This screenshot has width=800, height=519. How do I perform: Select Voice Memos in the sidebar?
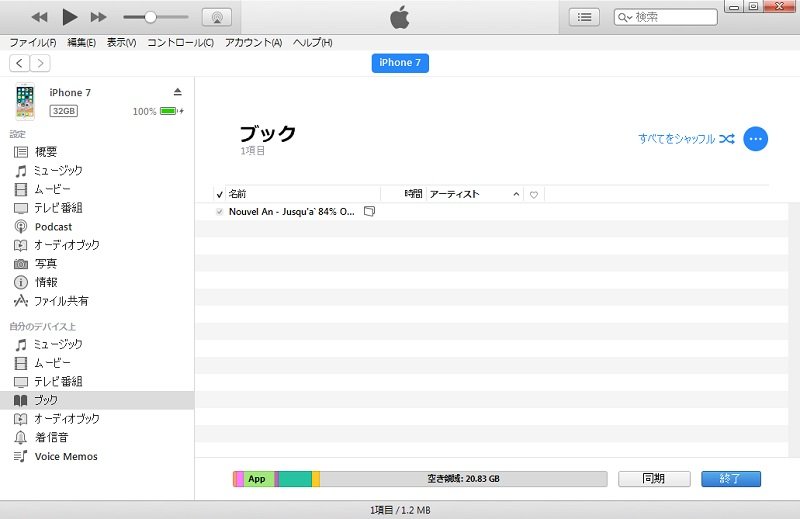(97, 456)
